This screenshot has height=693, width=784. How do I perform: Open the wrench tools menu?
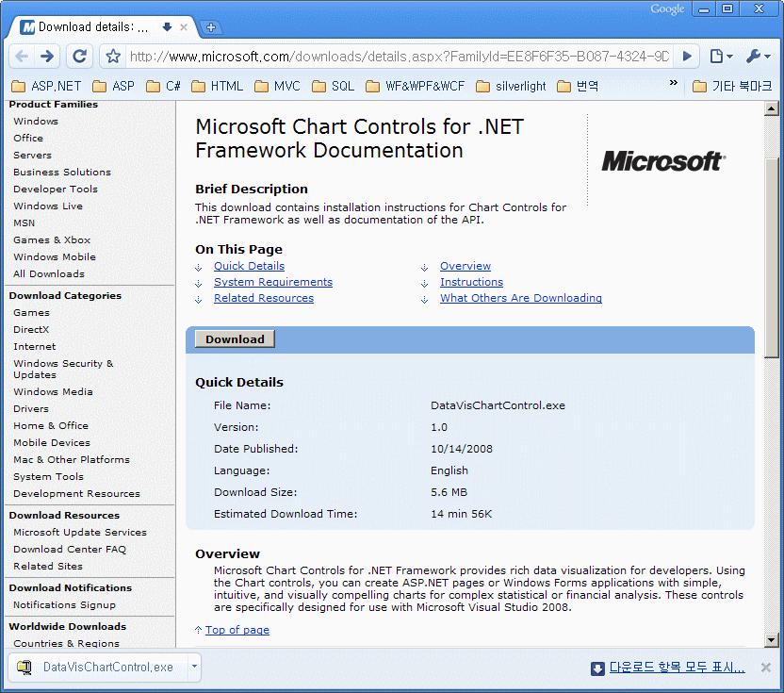[x=757, y=57]
